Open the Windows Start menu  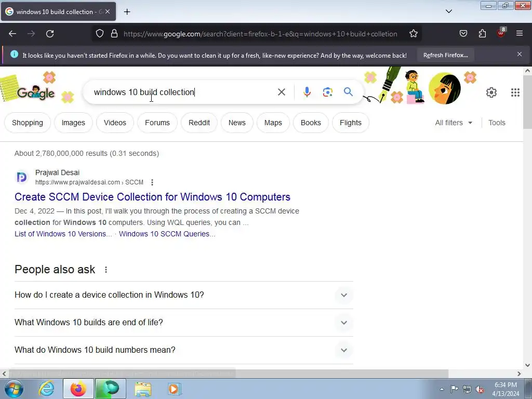point(14,389)
